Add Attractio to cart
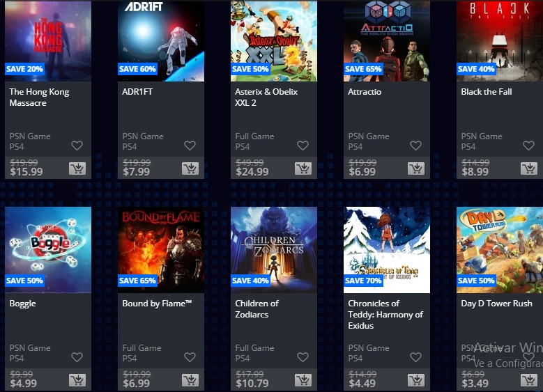Image resolution: width=543 pixels, height=392 pixels. [x=416, y=168]
